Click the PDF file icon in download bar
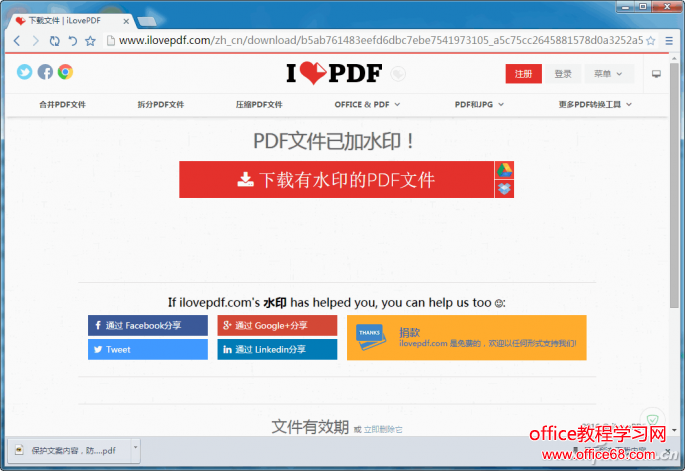Viewport: 685px width, 471px height. (19, 450)
